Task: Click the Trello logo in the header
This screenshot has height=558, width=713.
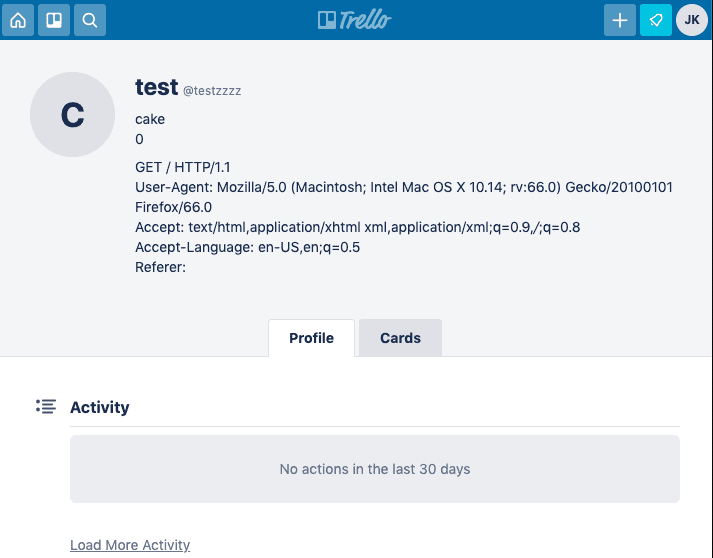Action: pos(355,20)
